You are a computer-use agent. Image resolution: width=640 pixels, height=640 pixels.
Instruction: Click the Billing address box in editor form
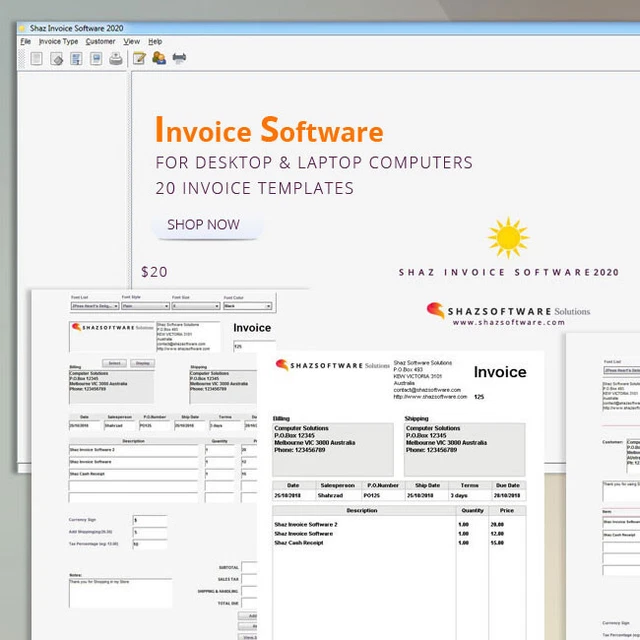tap(111, 387)
